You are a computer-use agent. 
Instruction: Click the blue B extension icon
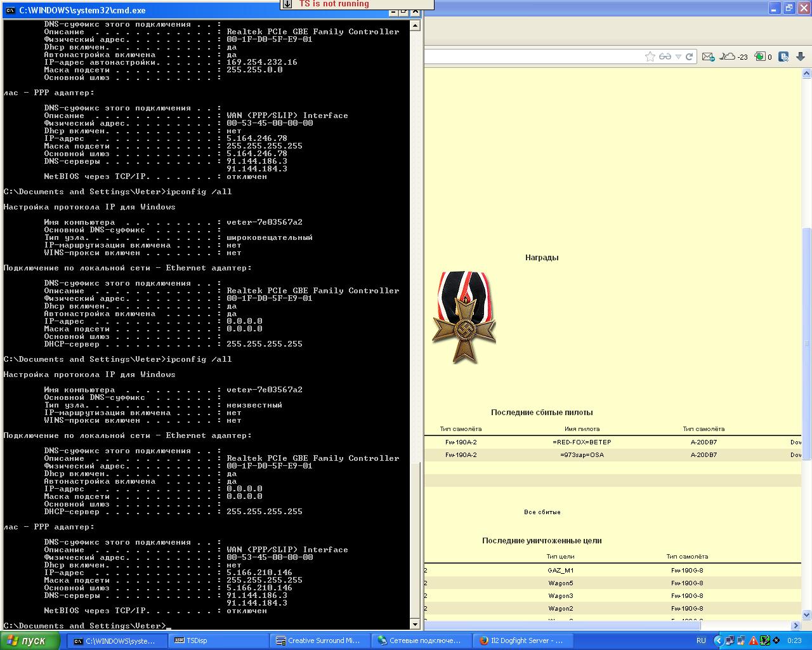tap(784, 56)
